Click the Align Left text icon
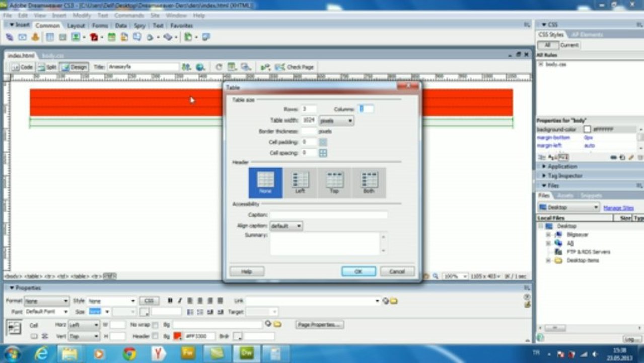The image size is (644, 363). tap(190, 301)
